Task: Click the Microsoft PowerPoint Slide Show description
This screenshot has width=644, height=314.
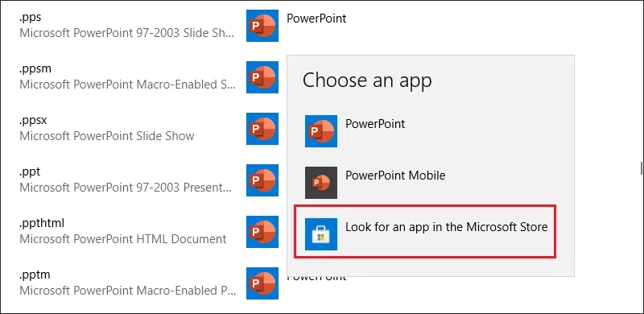Action: coord(107,136)
